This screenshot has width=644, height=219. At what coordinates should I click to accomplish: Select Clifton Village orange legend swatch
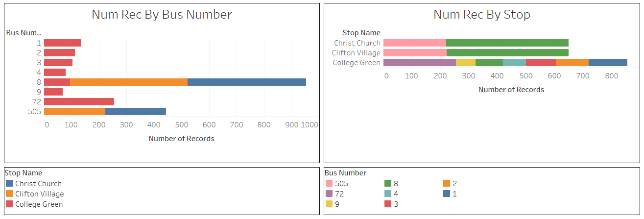click(x=9, y=194)
